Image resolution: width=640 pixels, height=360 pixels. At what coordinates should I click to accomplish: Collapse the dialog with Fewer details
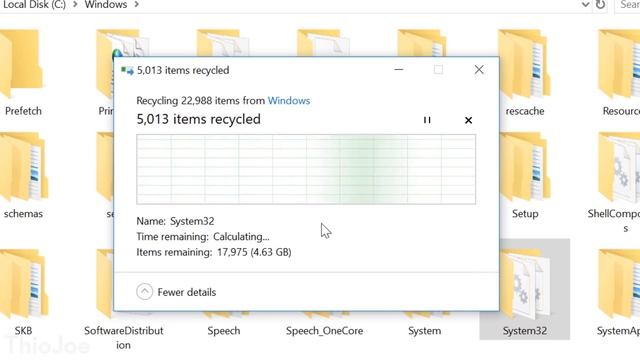point(176,292)
